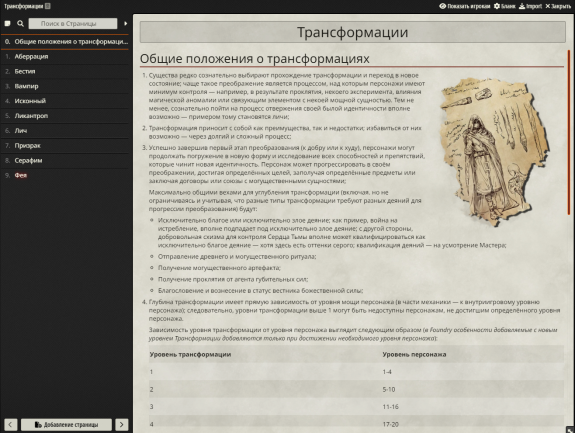The width and height of the screenshot is (575, 433).
Task: Click the hooded figure parchment illustration
Action: click(x=494, y=151)
